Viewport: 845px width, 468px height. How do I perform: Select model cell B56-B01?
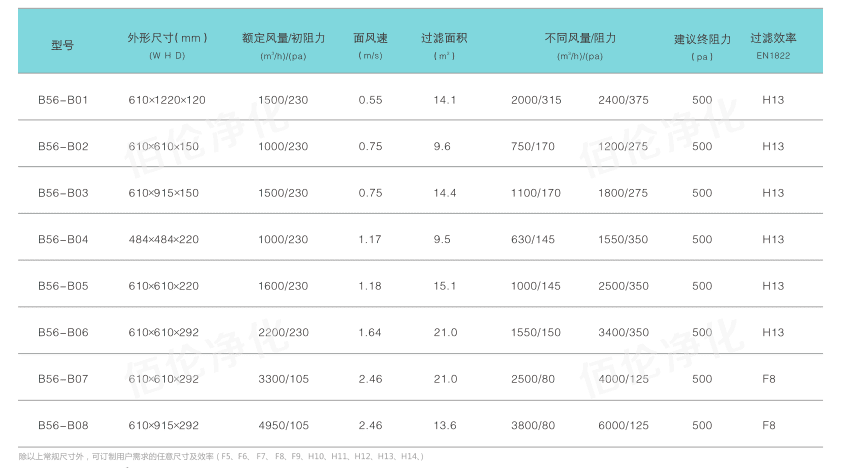[63, 100]
